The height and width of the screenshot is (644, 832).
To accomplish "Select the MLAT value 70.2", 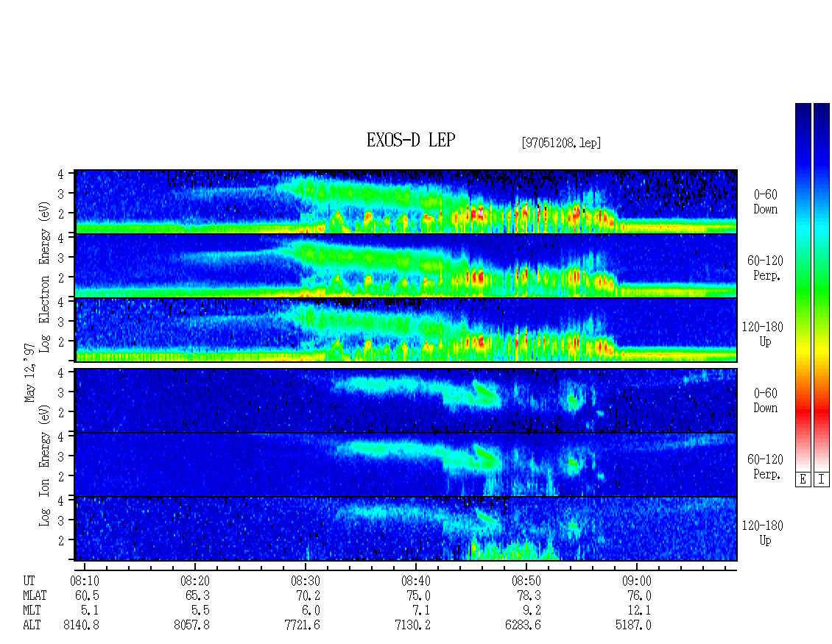I will pos(308,595).
